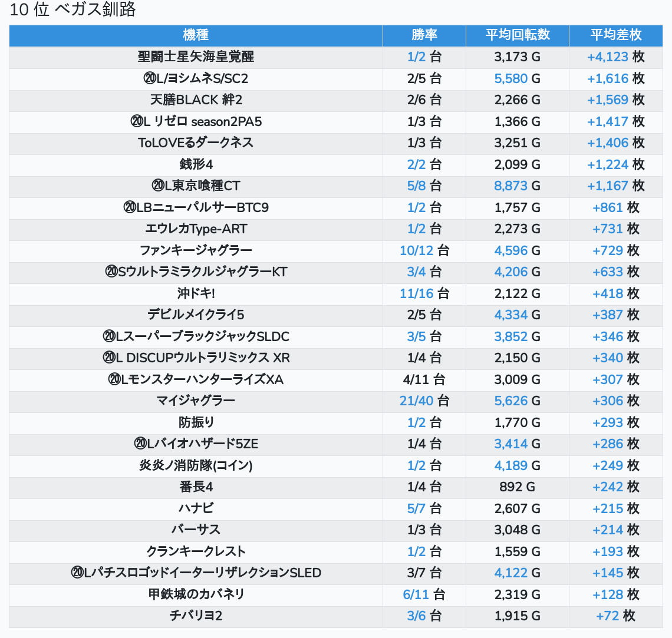
Task: Select the ⑳Lバイオハザード5ZE cell
Action: coord(196,444)
